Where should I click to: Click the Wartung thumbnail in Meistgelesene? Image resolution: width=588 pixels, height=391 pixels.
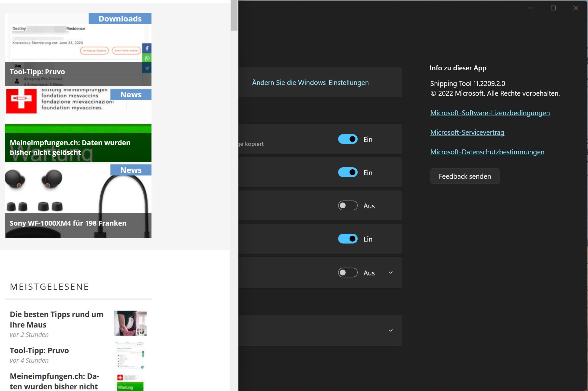pyautogui.click(x=130, y=383)
